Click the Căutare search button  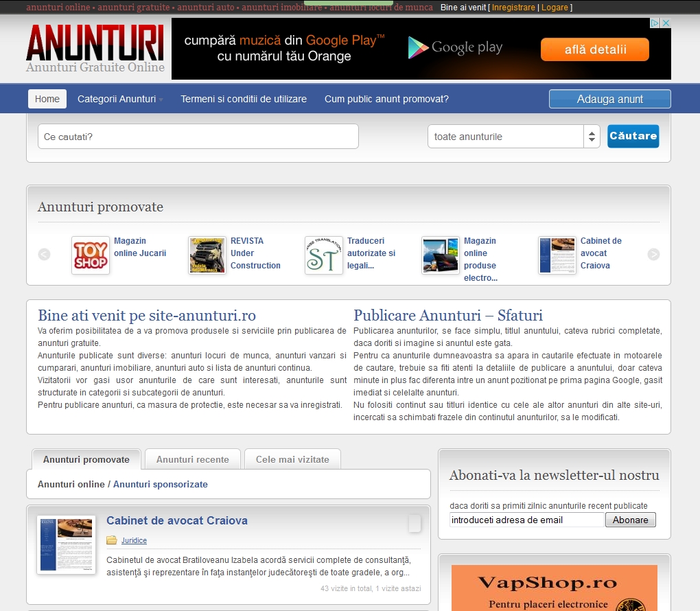(633, 136)
